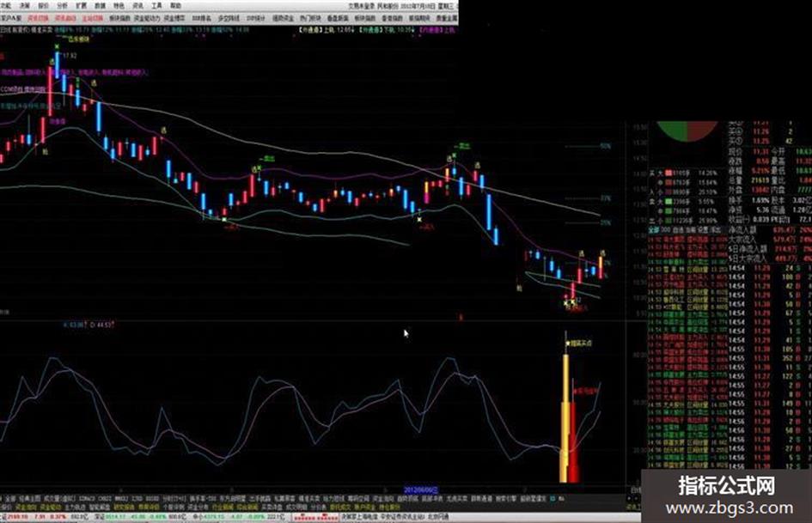Click the 17.92 high price label on the chart
The width and height of the screenshot is (812, 523).
pos(70,56)
